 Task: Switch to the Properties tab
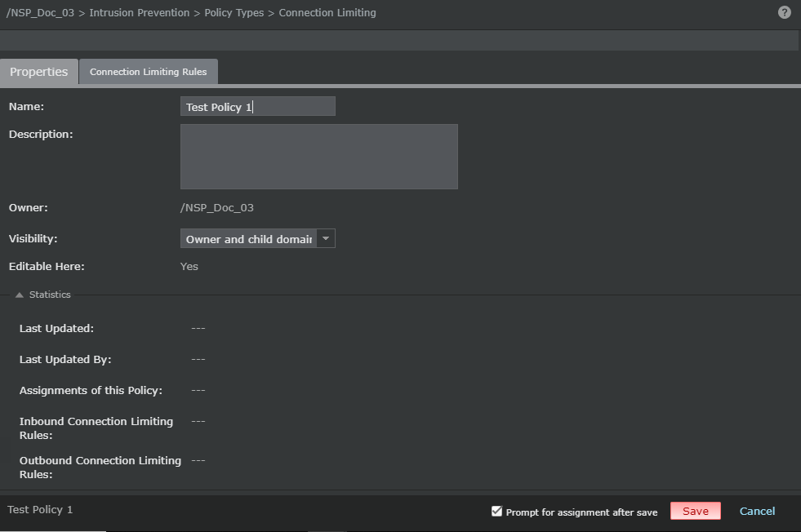point(39,72)
